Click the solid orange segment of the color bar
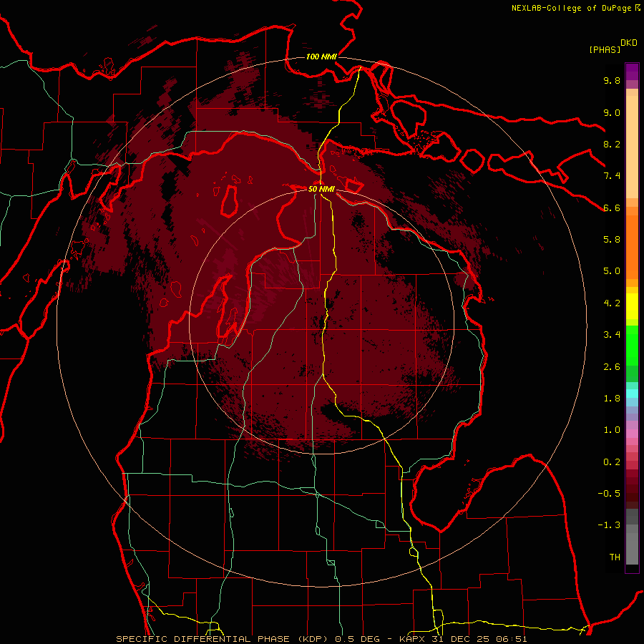 pyautogui.click(x=632, y=247)
